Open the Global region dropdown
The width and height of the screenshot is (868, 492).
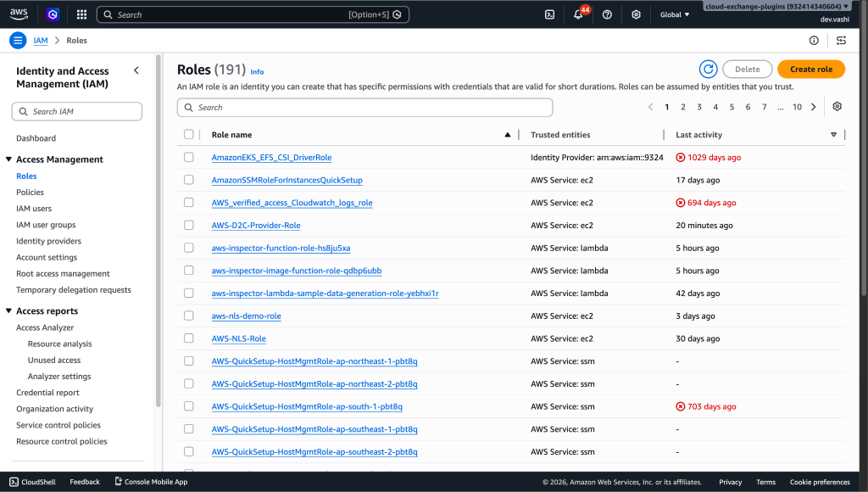click(x=674, y=14)
